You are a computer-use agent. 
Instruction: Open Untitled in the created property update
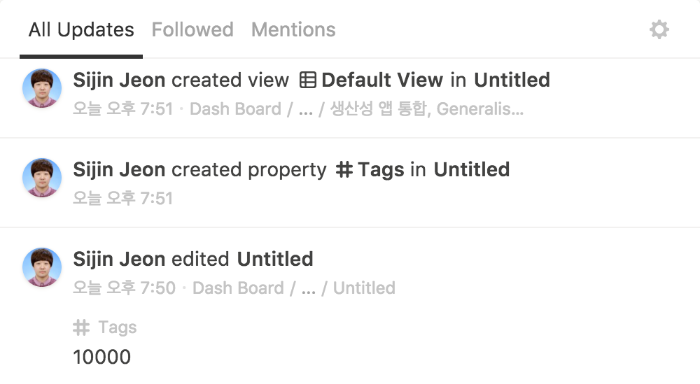tap(471, 170)
